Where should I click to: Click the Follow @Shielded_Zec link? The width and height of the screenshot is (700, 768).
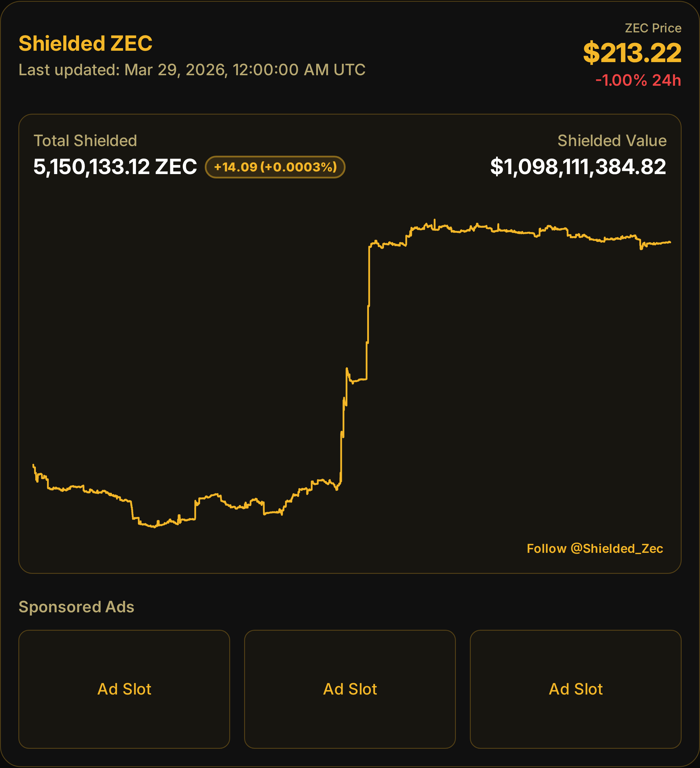(594, 548)
